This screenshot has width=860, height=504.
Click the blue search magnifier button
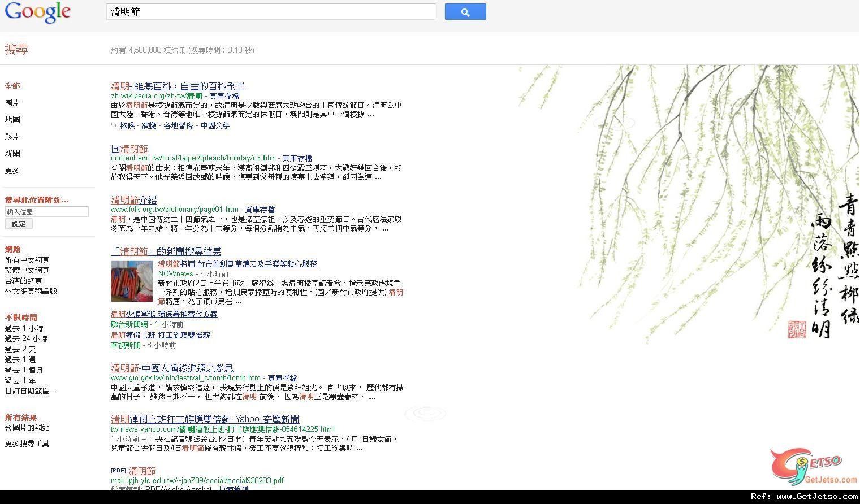coord(465,12)
